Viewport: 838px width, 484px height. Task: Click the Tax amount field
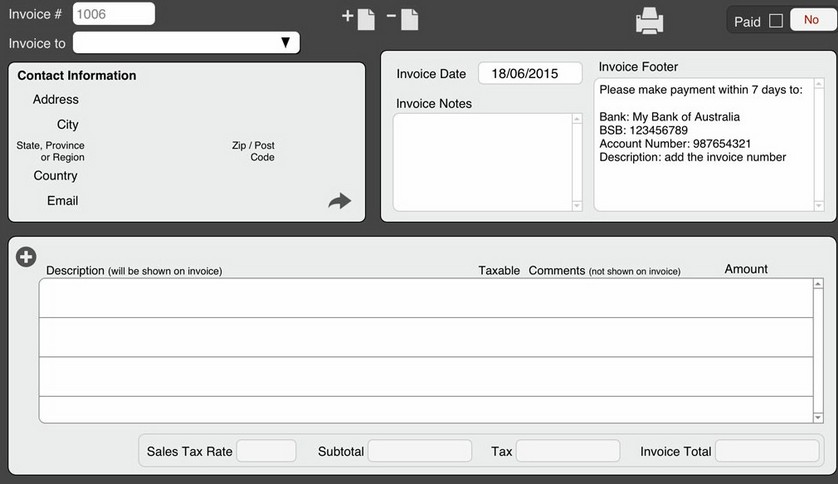tap(567, 451)
